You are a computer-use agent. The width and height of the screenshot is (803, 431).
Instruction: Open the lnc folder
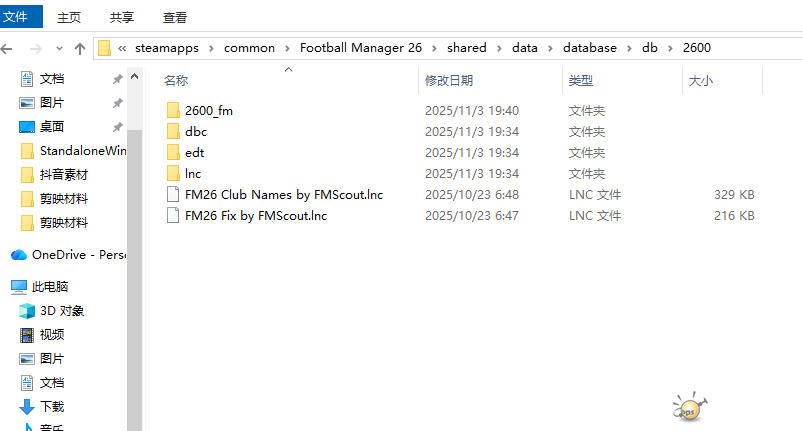pos(193,174)
